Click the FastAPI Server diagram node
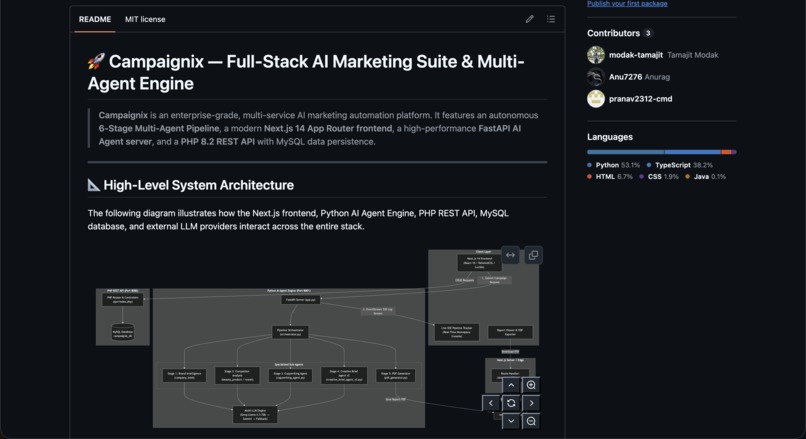This screenshot has width=806, height=439. coord(301,299)
